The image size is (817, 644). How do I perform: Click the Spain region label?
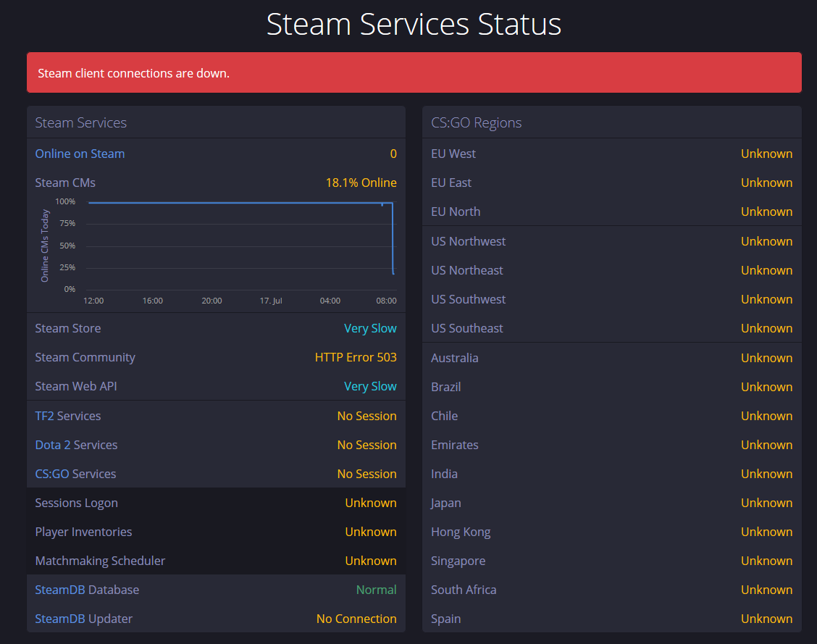click(446, 619)
